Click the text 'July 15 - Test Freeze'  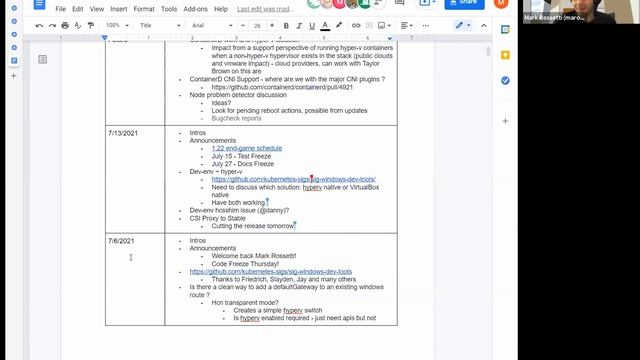point(241,156)
